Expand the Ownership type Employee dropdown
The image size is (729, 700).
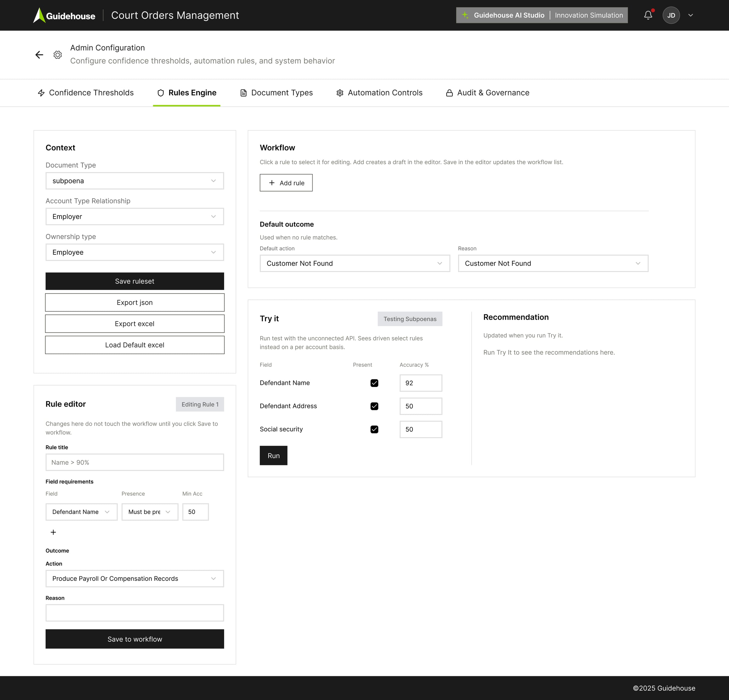coord(135,252)
